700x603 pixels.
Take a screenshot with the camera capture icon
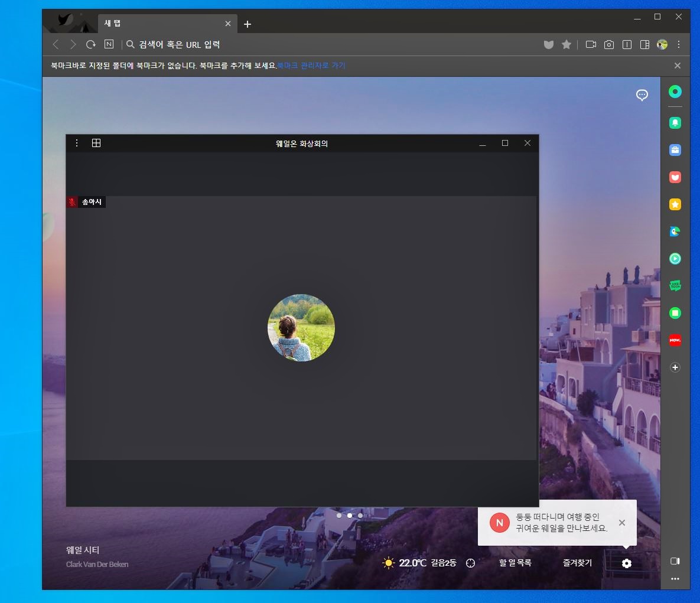pos(609,45)
